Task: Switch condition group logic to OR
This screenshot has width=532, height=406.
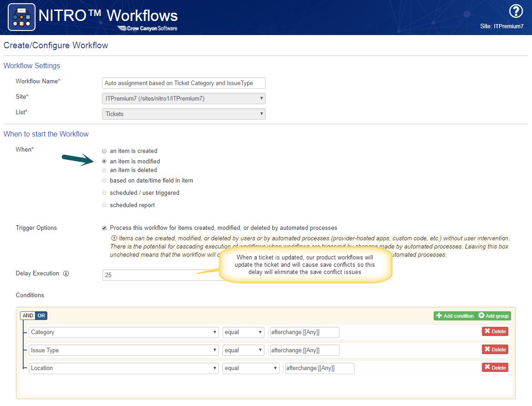Action: tap(41, 316)
